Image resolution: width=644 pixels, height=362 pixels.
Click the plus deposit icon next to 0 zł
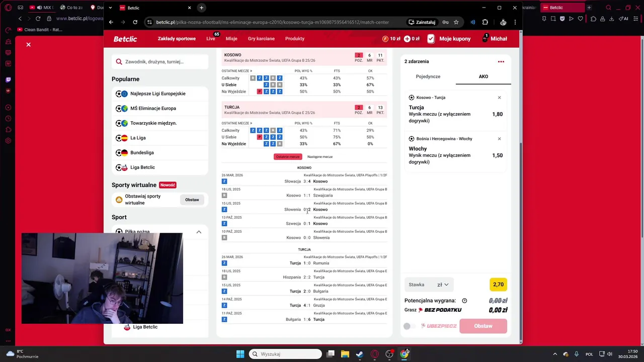click(407, 39)
